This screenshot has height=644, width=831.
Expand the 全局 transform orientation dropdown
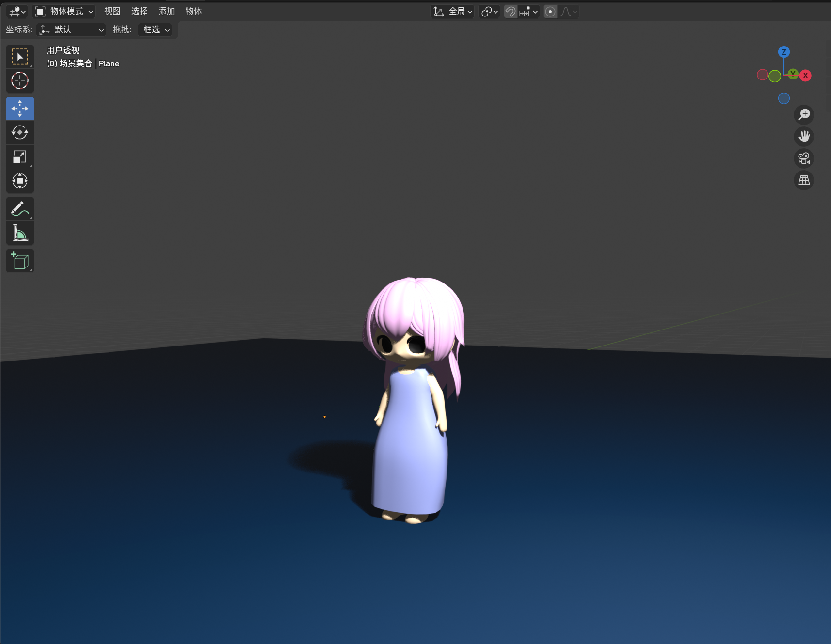pyautogui.click(x=453, y=12)
